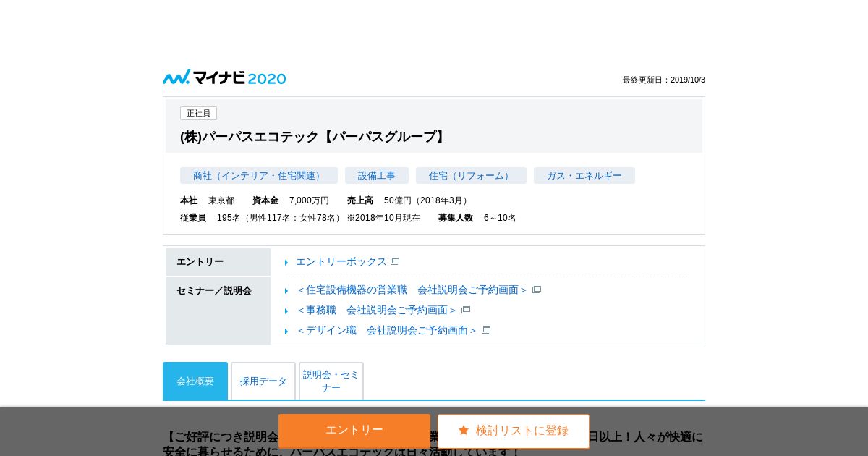Click external-window icon beside 住宅設備機器の営業職 link
The width and height of the screenshot is (868, 456).
[x=537, y=290]
